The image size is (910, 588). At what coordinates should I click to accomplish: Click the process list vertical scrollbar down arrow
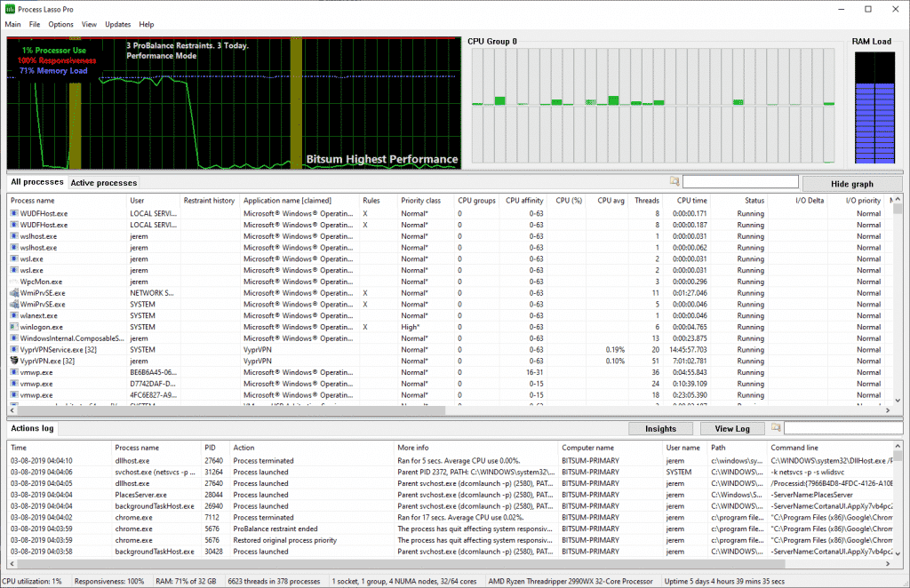click(x=898, y=400)
